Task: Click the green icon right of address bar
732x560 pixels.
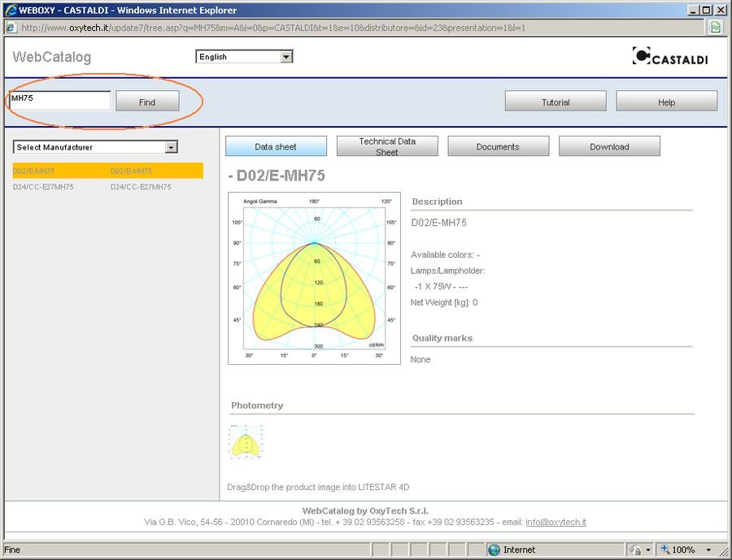Action: (716, 28)
